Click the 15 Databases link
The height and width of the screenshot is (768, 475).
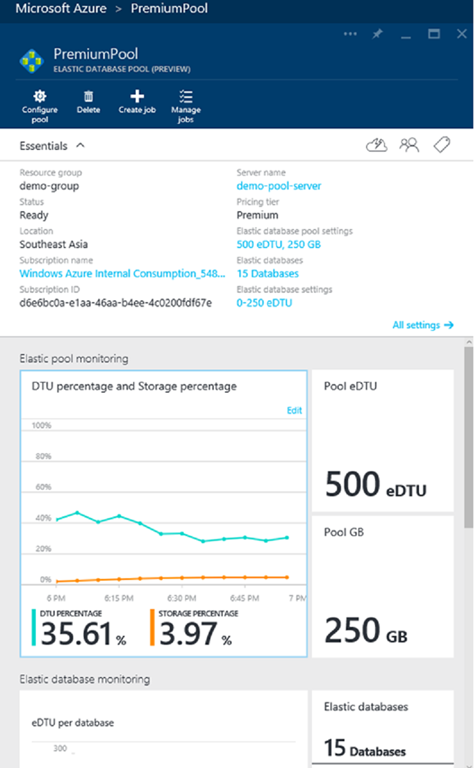point(267,274)
